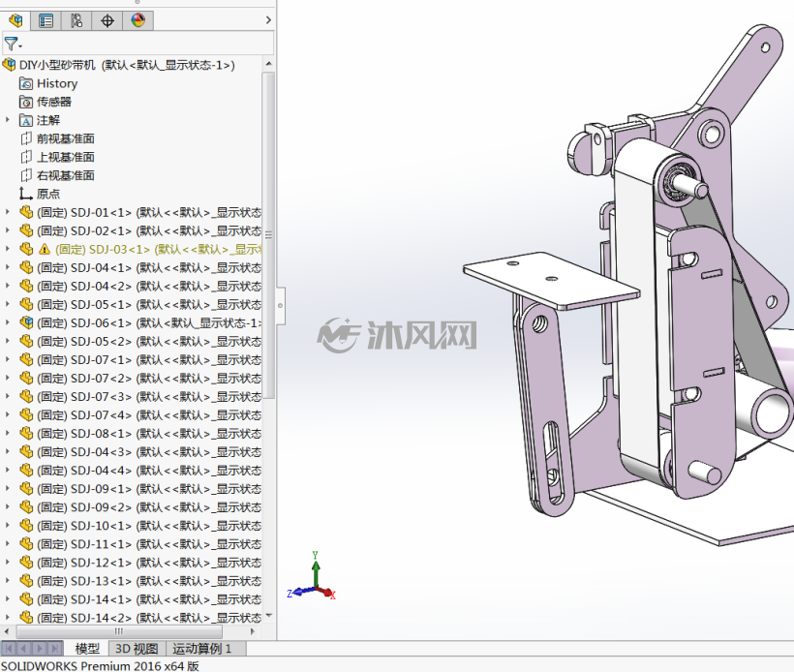The image size is (794, 672).
Task: Collapse the feature tree panel handle
Action: [x=281, y=305]
